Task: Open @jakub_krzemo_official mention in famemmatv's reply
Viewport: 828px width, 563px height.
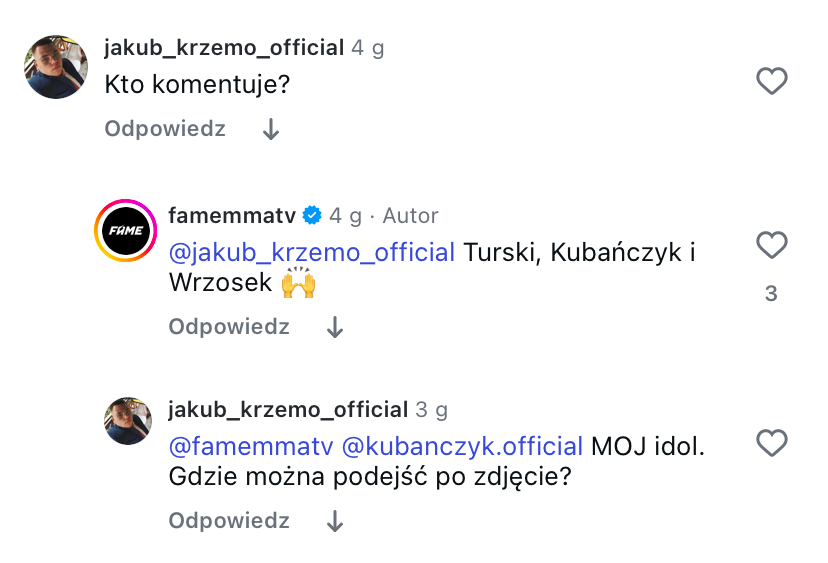Action: (x=311, y=252)
